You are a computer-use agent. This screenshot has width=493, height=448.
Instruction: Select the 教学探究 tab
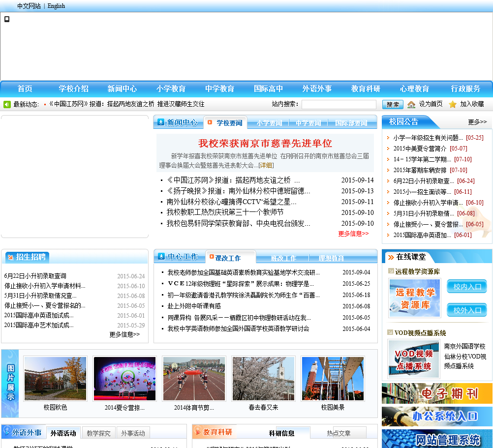click(99, 433)
